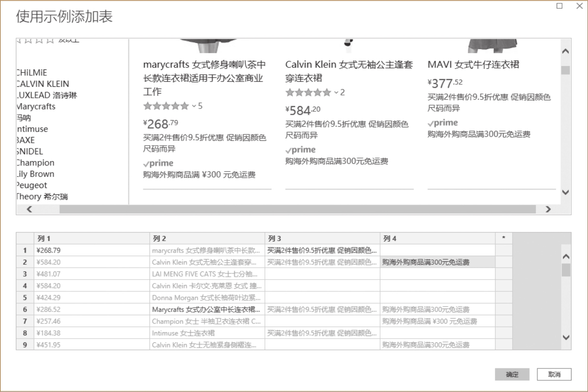Open the MAVI 女式牛仔连衣裙 product title
This screenshot has width=588, height=392.
pos(473,65)
